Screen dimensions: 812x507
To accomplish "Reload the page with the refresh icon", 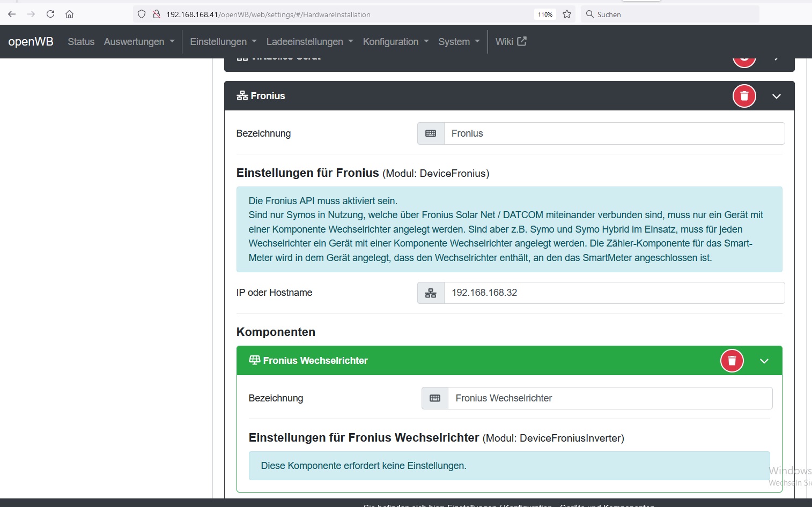I will [50, 14].
